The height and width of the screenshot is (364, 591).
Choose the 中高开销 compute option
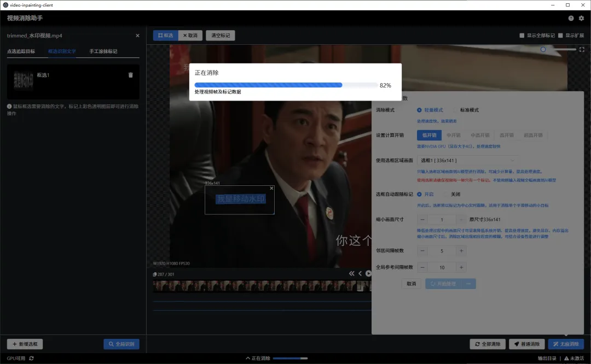480,135
